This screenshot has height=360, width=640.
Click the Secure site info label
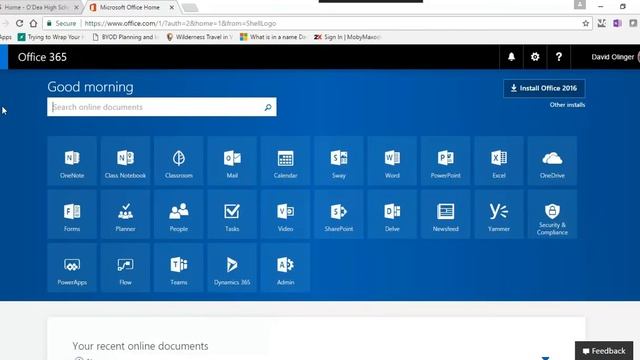pyautogui.click(x=61, y=23)
